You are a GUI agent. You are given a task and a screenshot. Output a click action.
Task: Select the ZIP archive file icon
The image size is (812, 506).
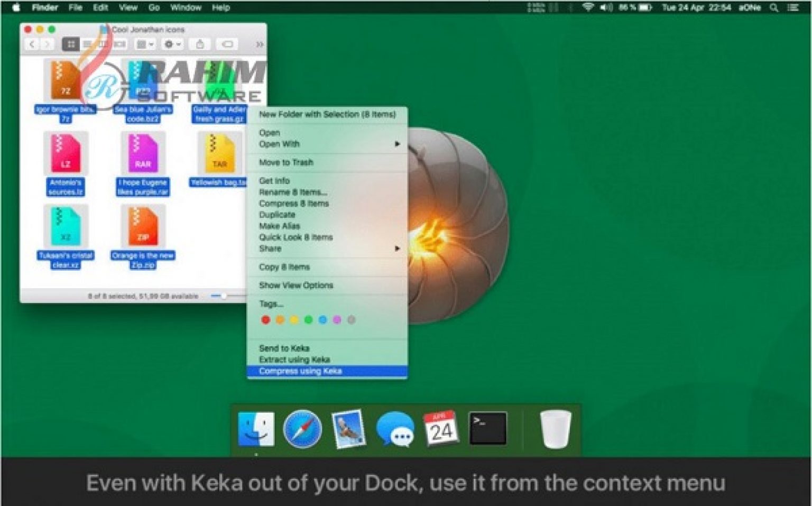[143, 226]
